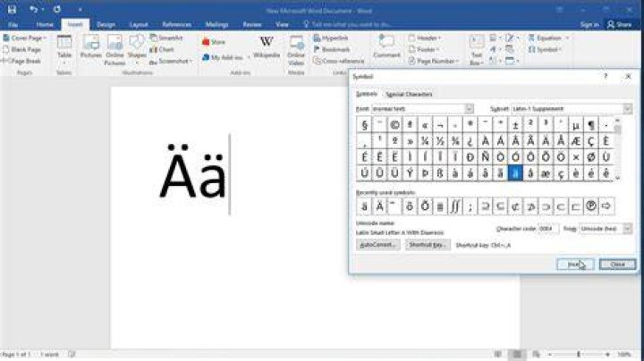The height and width of the screenshot is (361, 644).
Task: Select the double integral ∬ recent symbol
Action: pyautogui.click(x=454, y=206)
